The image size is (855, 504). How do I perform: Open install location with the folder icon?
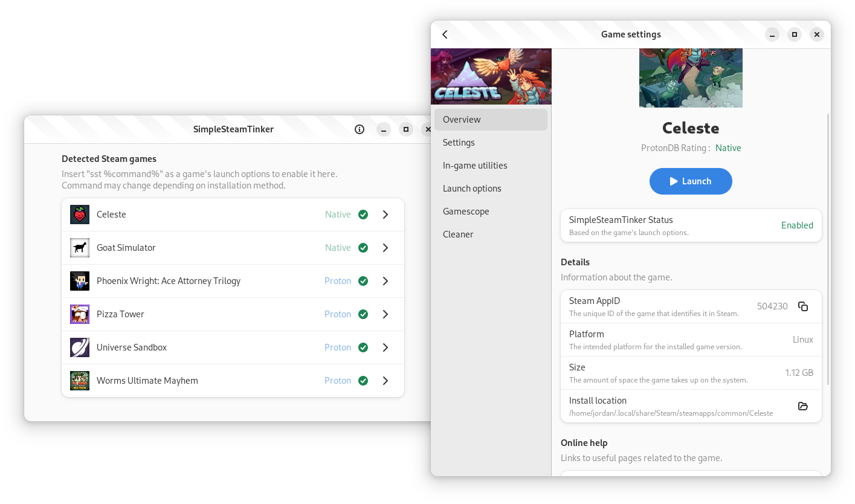(803, 406)
